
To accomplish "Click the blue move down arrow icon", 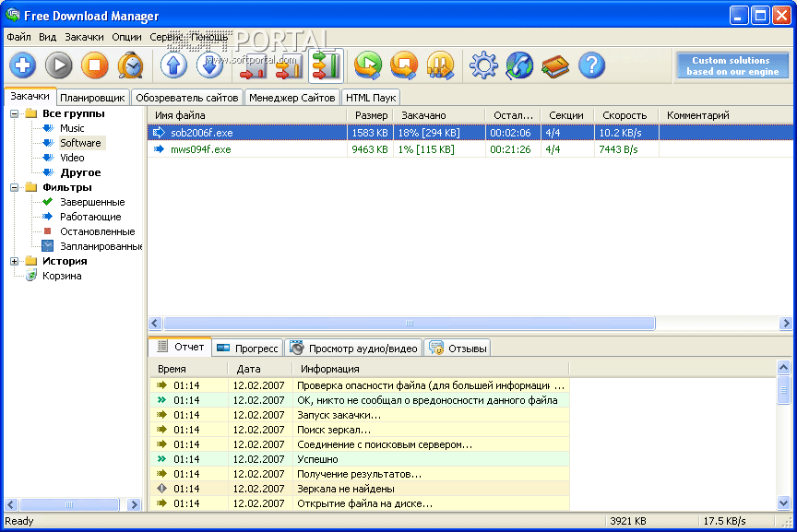I will (210, 65).
